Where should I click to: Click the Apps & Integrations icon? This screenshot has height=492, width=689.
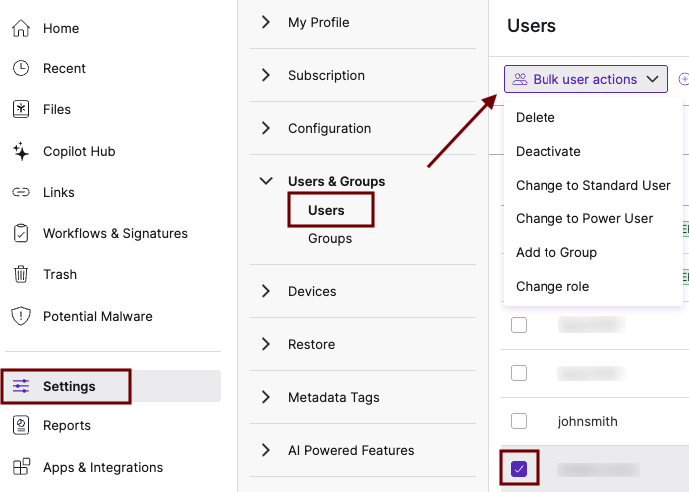coord(21,467)
